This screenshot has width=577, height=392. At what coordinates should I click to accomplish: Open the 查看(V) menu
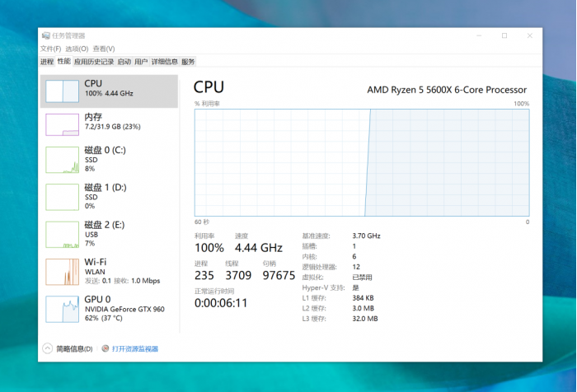[104, 49]
